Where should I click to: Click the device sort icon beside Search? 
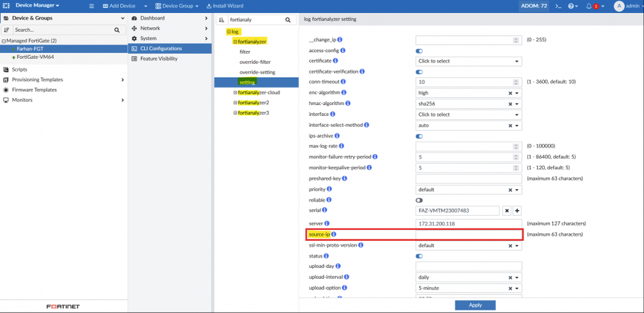pyautogui.click(x=6, y=30)
